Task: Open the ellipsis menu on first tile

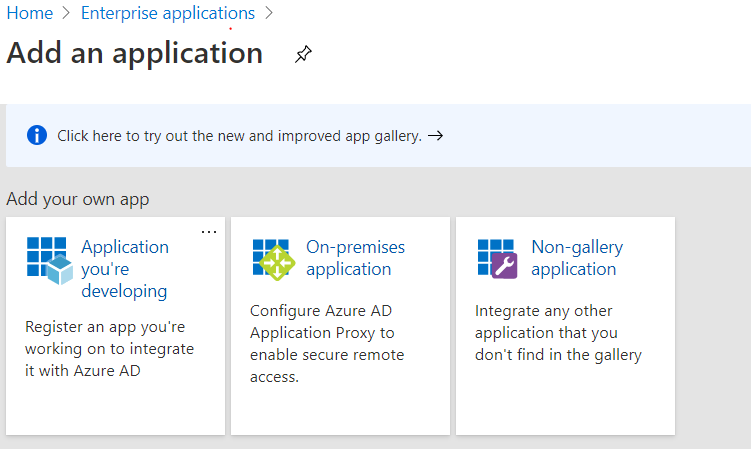Action: point(208,232)
